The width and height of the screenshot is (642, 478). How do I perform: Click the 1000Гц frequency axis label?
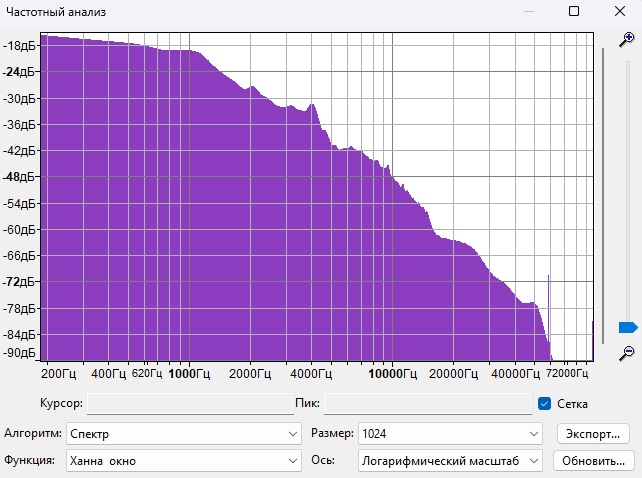pos(189,374)
